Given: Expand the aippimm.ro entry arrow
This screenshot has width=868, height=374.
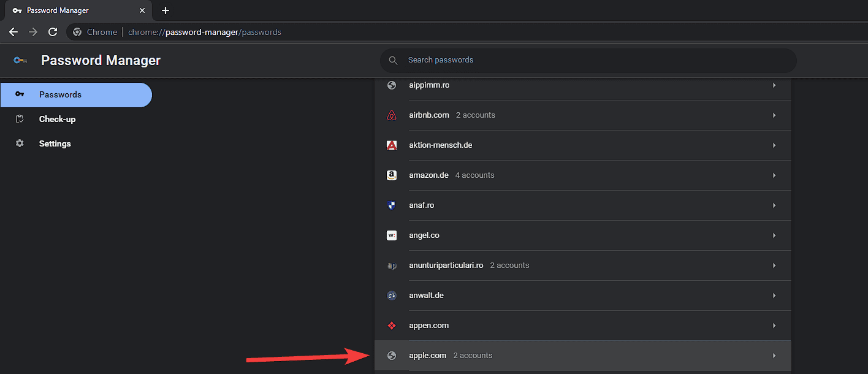Looking at the screenshot, I should tap(774, 85).
